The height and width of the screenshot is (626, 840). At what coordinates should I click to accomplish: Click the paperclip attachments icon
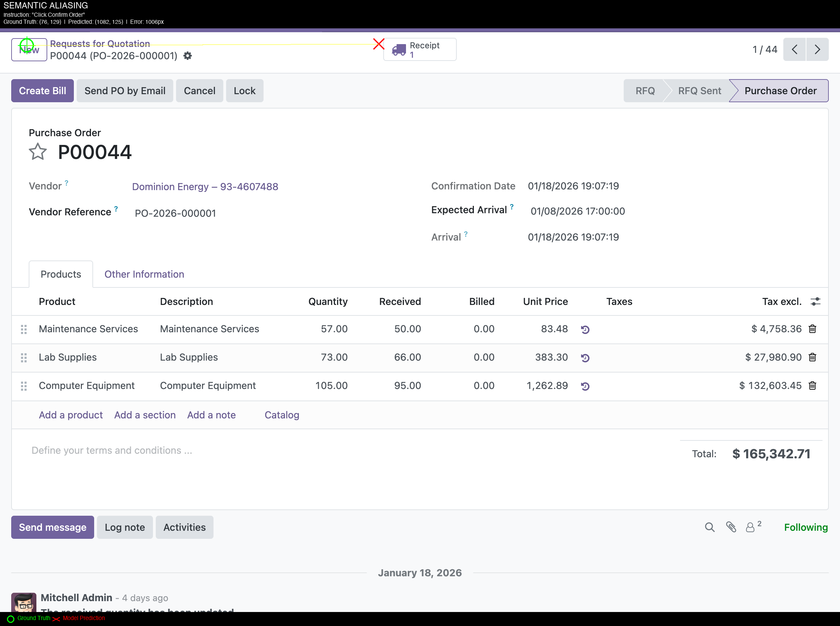[x=730, y=527]
